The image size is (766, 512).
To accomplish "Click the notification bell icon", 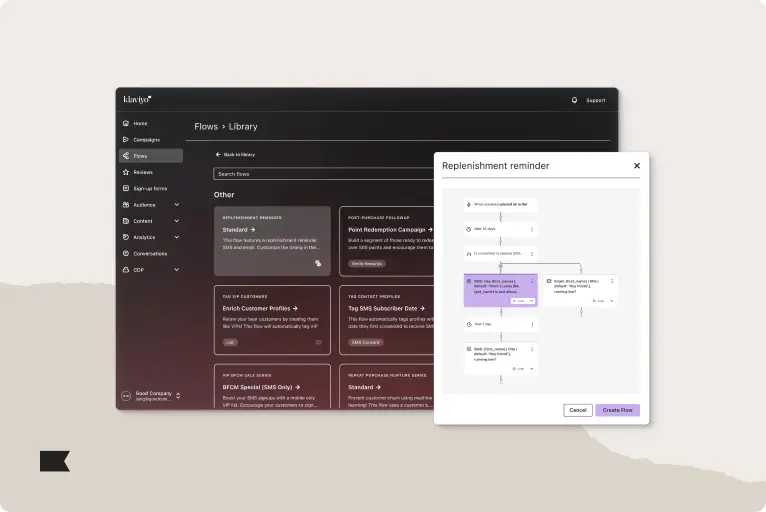I will click(x=574, y=100).
